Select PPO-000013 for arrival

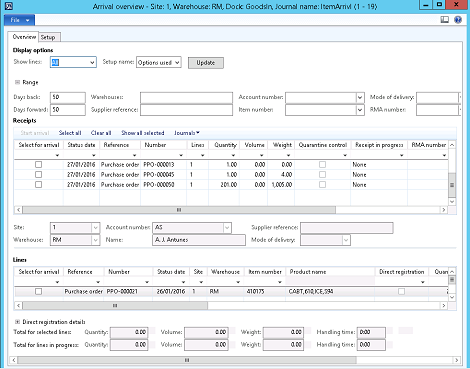pyautogui.click(x=39, y=164)
